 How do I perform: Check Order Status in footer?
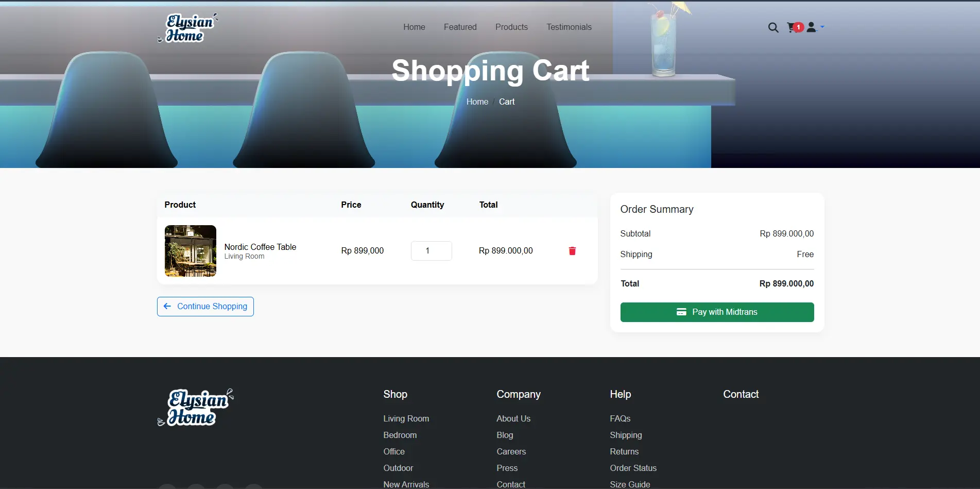click(x=633, y=468)
